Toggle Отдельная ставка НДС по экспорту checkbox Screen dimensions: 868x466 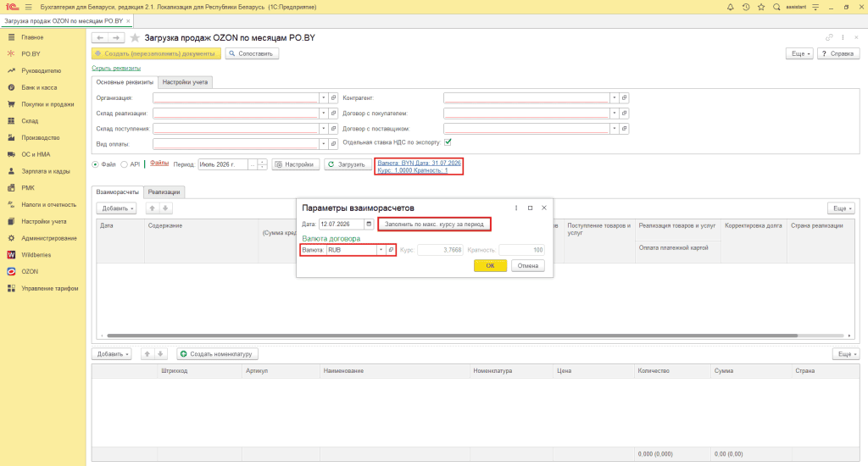click(x=448, y=142)
